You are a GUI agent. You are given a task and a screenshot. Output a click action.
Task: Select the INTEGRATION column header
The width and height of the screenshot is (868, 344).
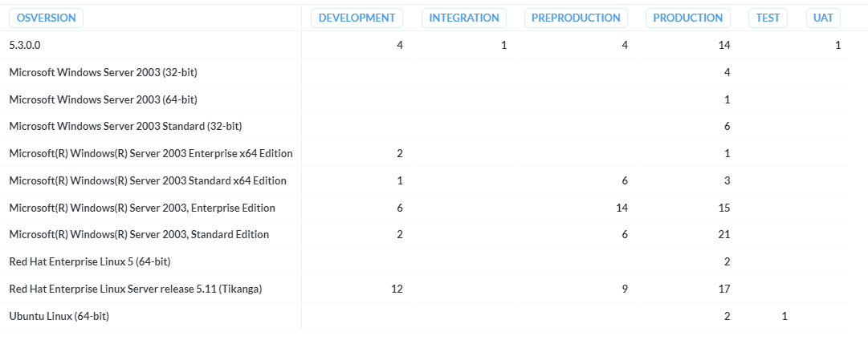[x=464, y=18]
